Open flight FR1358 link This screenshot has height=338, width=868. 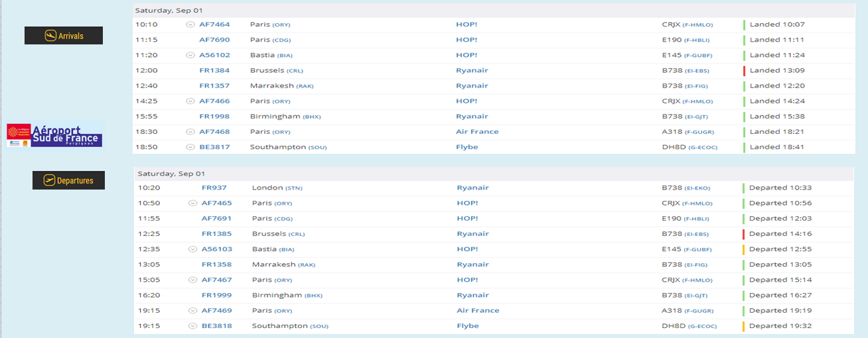pyautogui.click(x=216, y=264)
